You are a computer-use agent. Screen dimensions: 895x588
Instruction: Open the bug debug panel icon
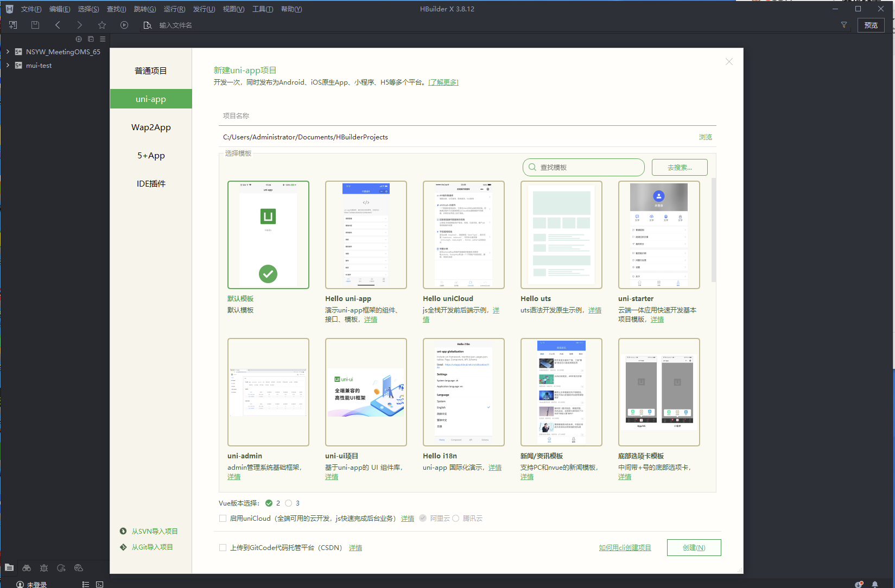pos(44,567)
